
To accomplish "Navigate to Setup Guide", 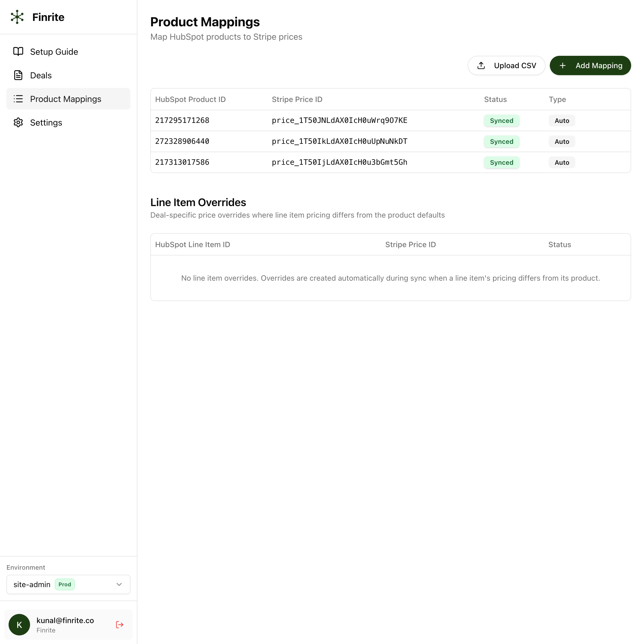I will click(x=54, y=52).
